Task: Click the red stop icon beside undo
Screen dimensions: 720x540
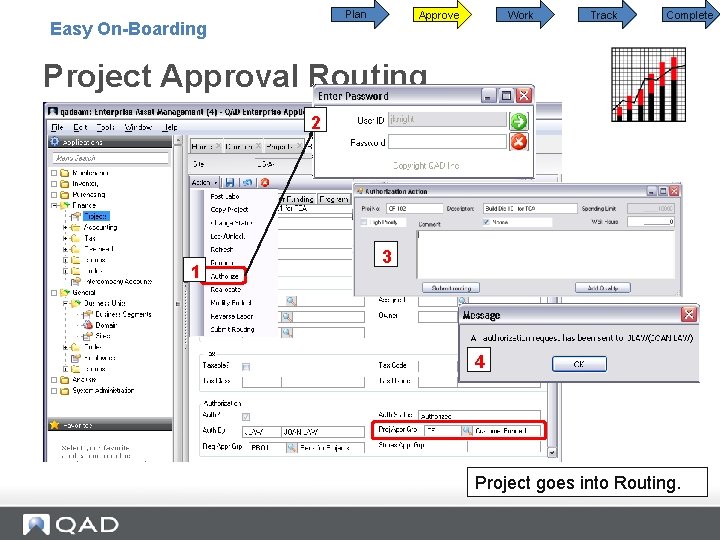Action: tap(264, 182)
